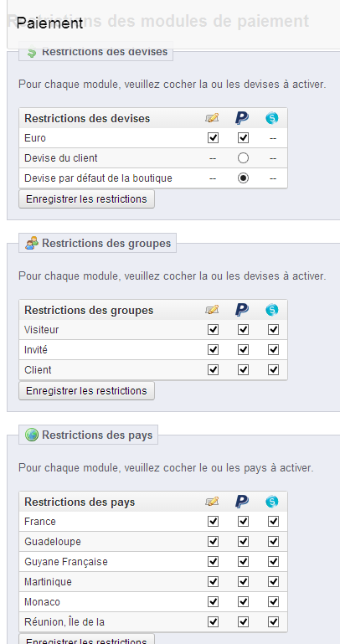340x644 pixels.
Task: Click the dollar icon beside Restrictions des devises
Action: coord(32,53)
